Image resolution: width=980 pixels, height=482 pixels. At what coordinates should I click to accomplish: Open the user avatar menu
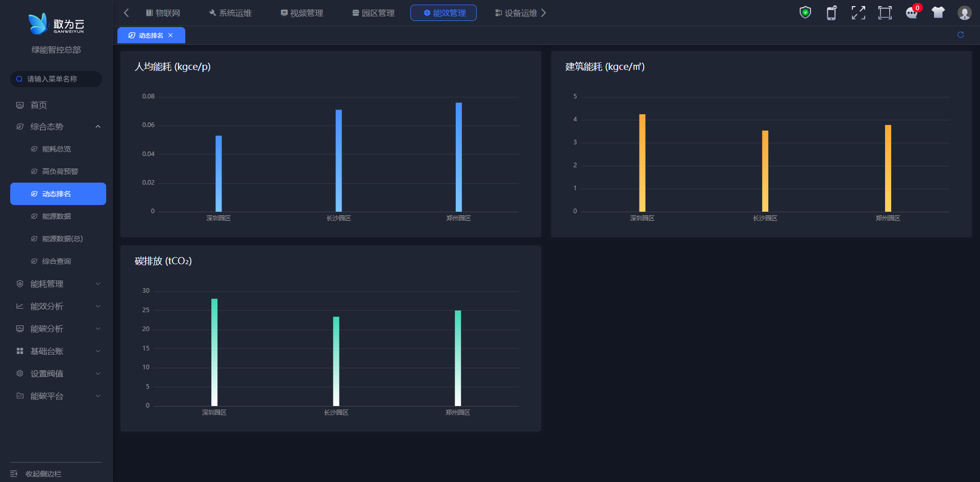point(965,13)
